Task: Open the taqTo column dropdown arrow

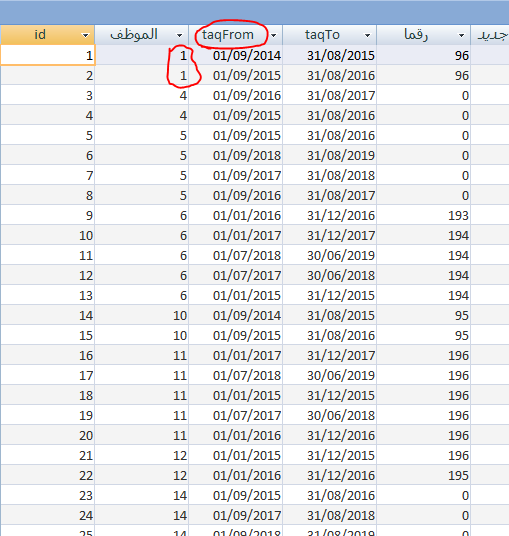Action: pos(367,35)
